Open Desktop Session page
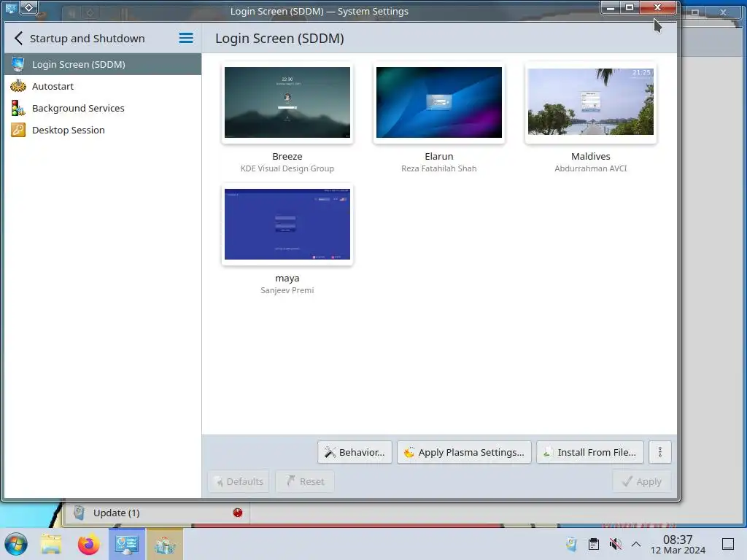Viewport: 747px width, 560px height. pyautogui.click(x=103, y=130)
